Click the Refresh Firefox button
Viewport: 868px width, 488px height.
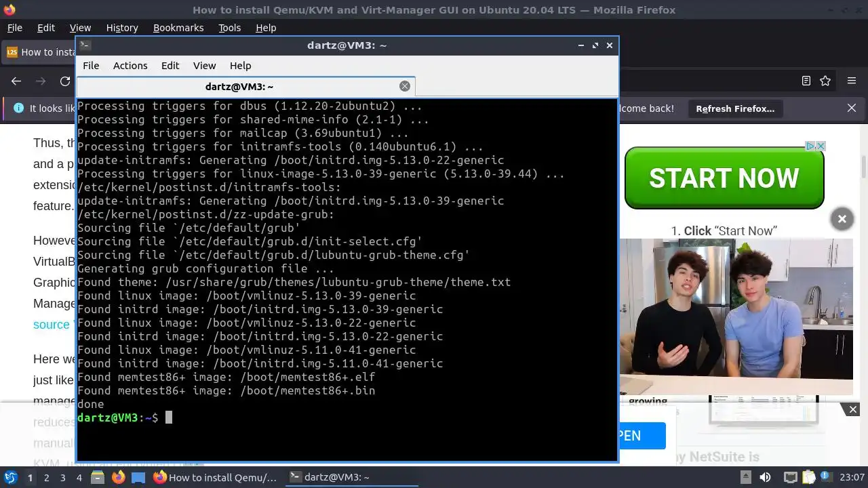click(735, 108)
